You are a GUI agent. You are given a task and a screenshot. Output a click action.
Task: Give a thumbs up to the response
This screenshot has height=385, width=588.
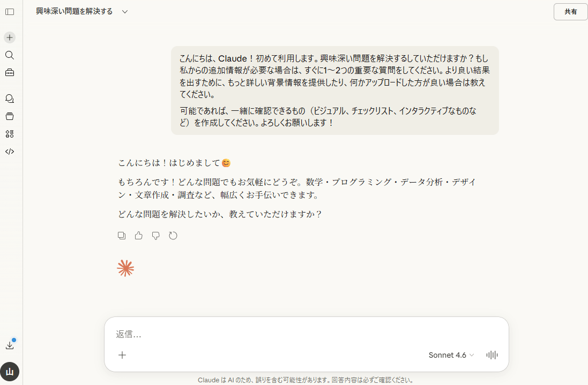(x=138, y=235)
